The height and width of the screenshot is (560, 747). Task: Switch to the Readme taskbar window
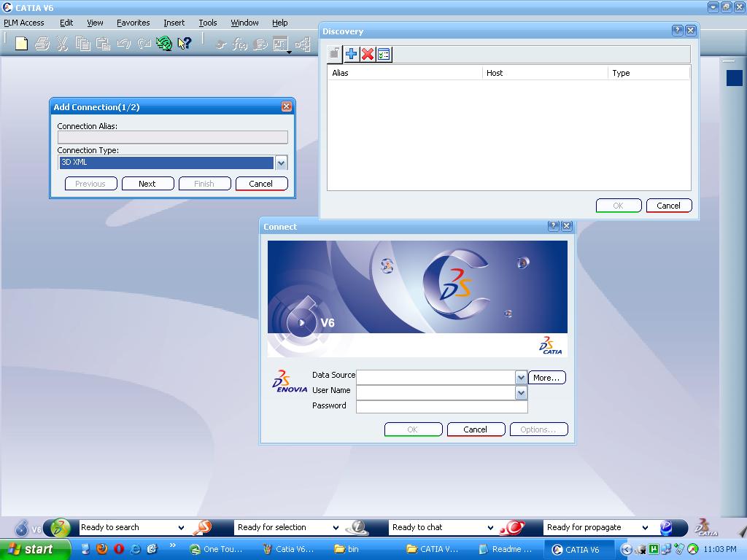click(506, 549)
